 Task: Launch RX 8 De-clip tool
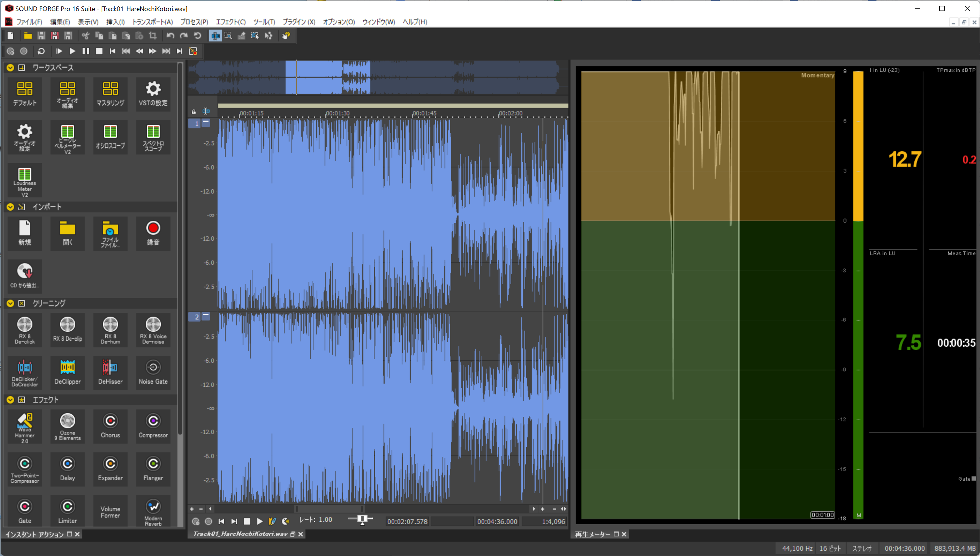tap(67, 330)
